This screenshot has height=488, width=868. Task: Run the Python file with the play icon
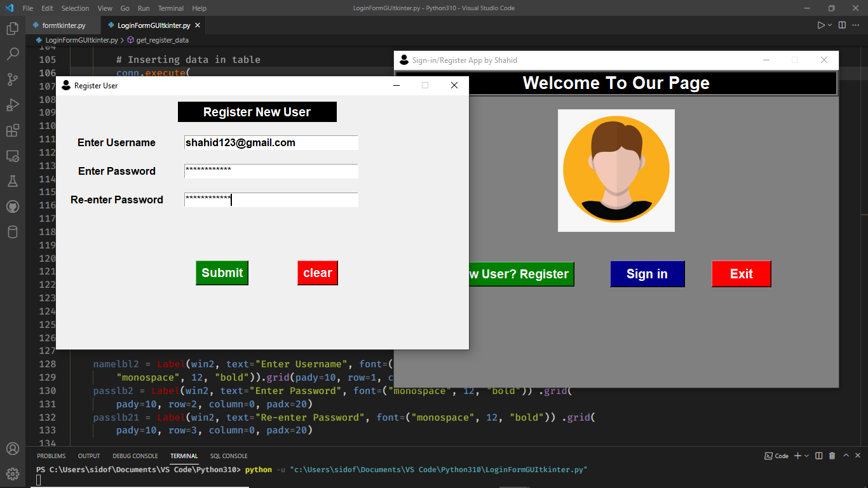tap(820, 25)
